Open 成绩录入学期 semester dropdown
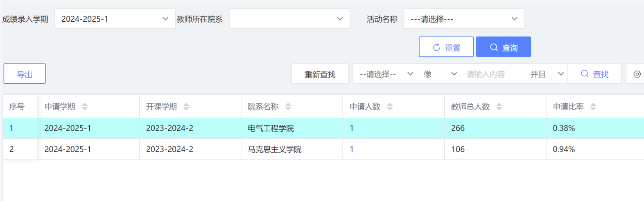The image size is (644, 201). tap(115, 19)
